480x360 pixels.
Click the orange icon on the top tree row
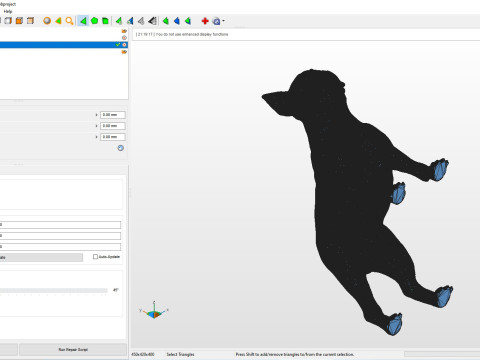[x=124, y=31]
